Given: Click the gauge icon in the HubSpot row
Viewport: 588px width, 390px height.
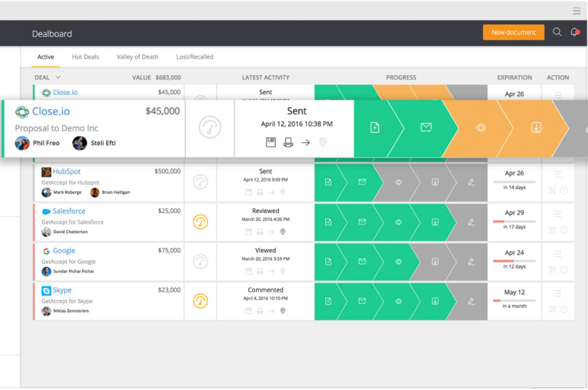Looking at the screenshot, I should pyautogui.click(x=200, y=182).
